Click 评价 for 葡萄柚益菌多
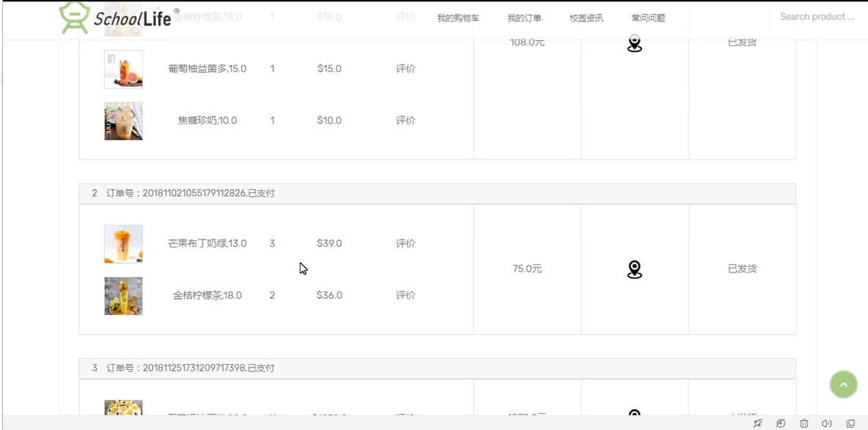 pos(405,69)
